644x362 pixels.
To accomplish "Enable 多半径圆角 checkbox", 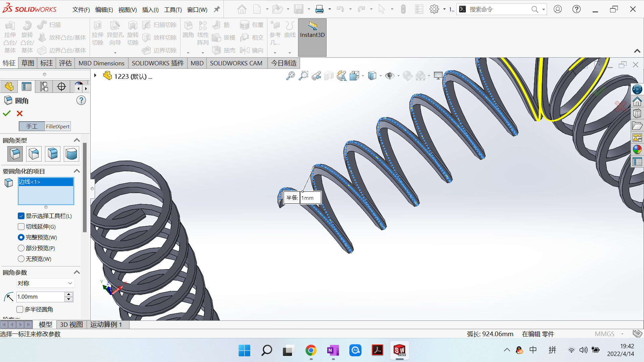I will [20, 309].
